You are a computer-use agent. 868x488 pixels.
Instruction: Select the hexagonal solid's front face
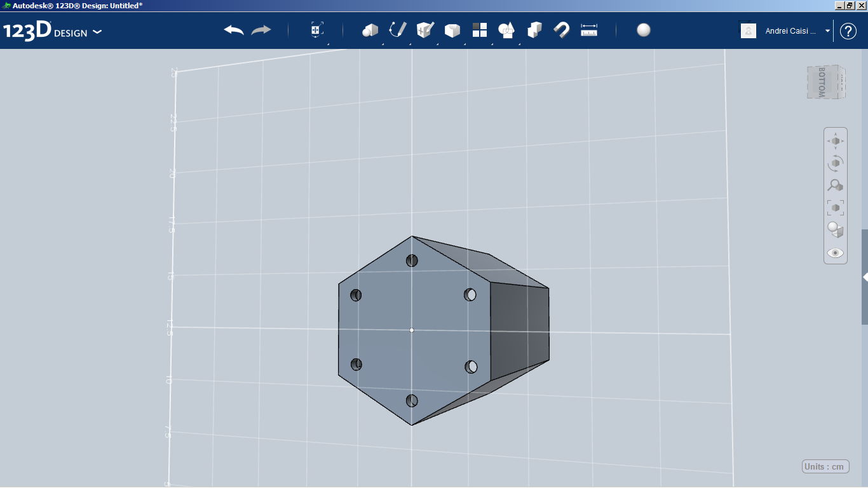click(x=413, y=330)
